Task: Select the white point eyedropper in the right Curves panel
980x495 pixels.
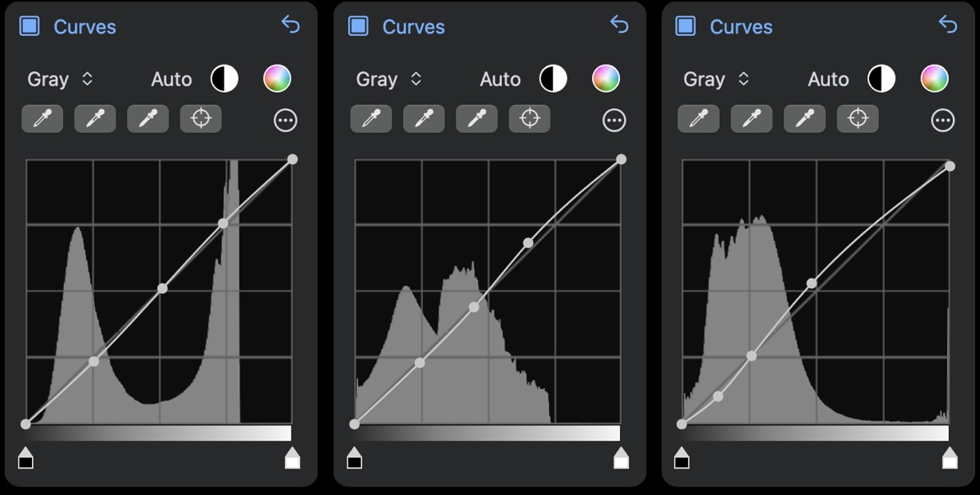Action: (804, 118)
